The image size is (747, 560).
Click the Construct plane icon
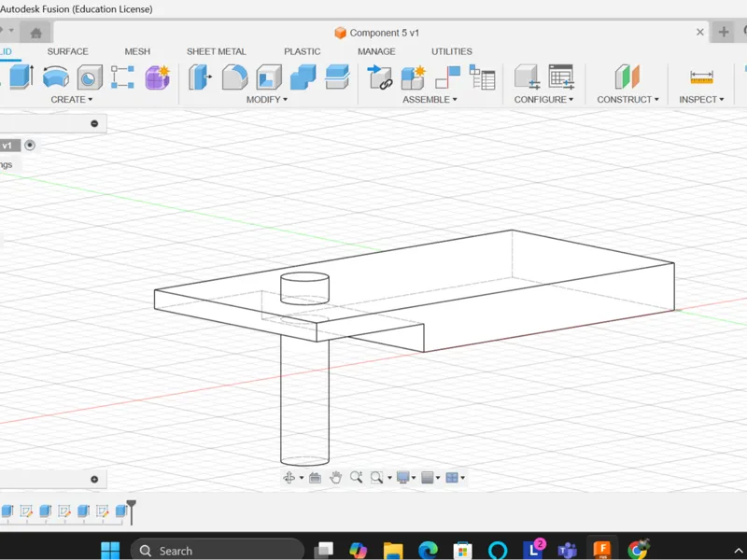(627, 77)
